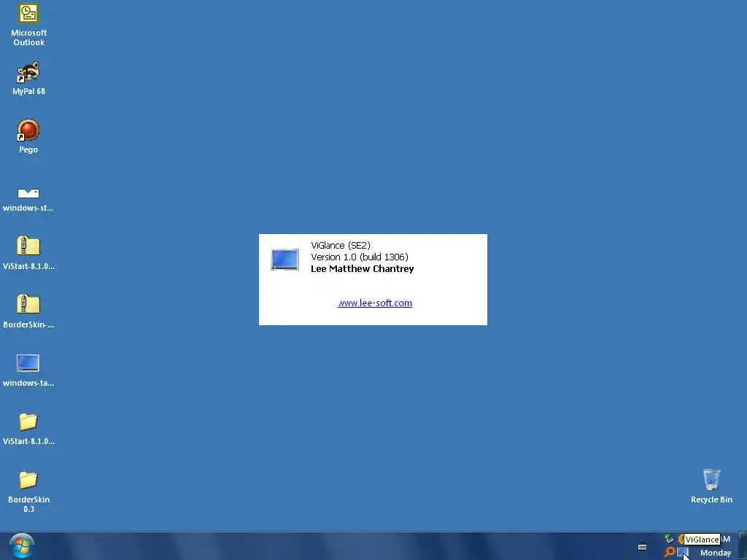Click the ViGlance monitor logo in the About box
The height and width of the screenshot is (560, 747).
point(285,260)
